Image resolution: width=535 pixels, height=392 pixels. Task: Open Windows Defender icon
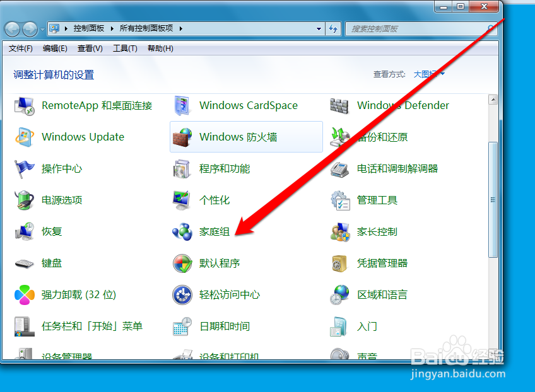[x=339, y=106]
